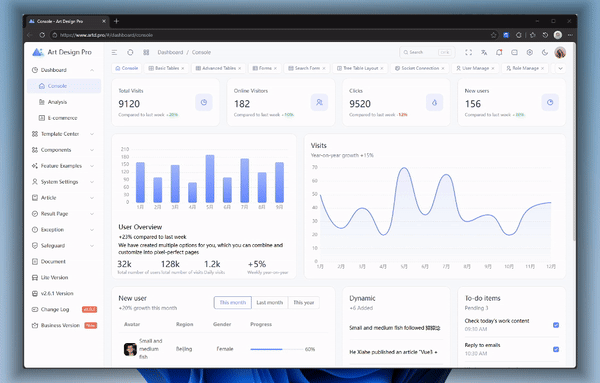Open a new browser tab

(x=116, y=21)
